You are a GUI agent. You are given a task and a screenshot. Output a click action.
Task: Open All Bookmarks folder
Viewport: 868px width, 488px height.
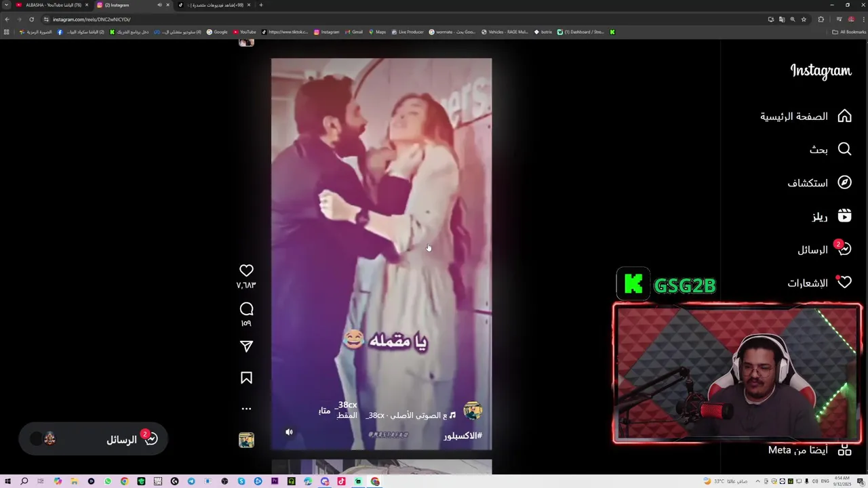tap(849, 32)
